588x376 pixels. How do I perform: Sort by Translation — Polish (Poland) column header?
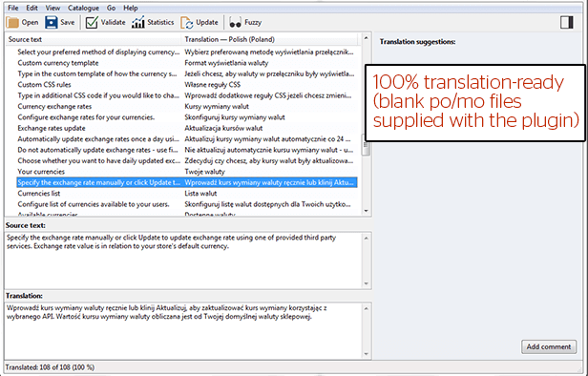click(x=269, y=39)
